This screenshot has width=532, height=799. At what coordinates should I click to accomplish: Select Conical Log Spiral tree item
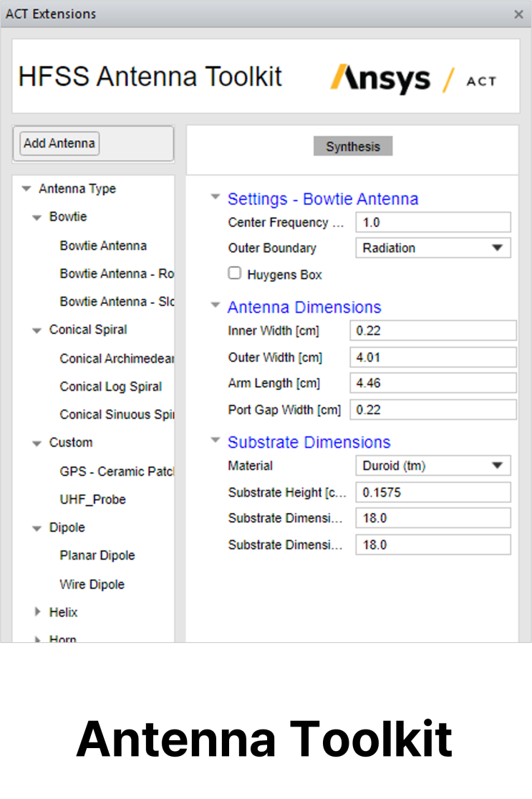pyautogui.click(x=110, y=387)
